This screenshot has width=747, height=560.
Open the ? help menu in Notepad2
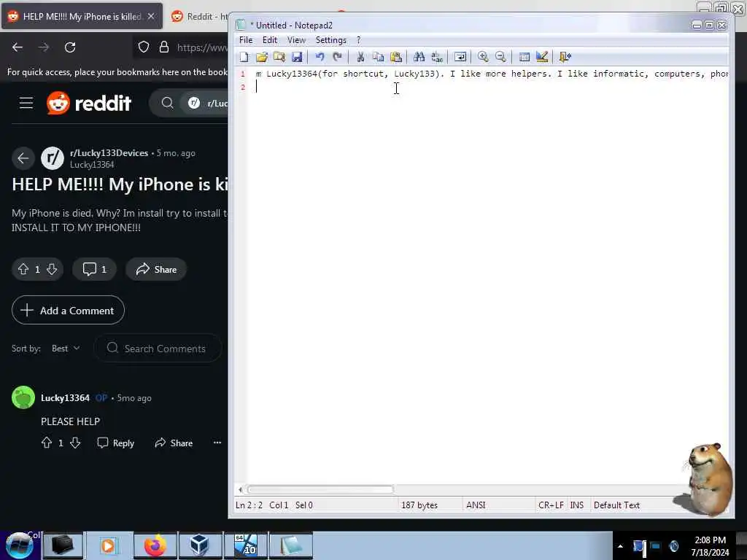click(x=359, y=40)
